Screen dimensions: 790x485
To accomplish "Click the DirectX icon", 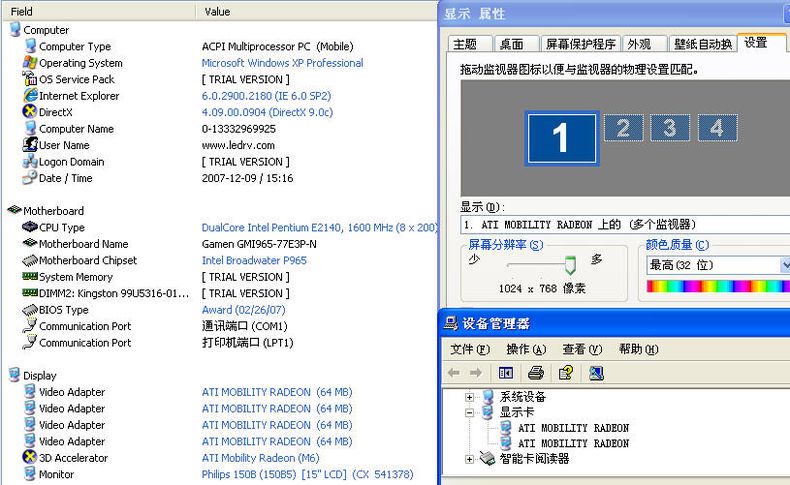I will [30, 111].
